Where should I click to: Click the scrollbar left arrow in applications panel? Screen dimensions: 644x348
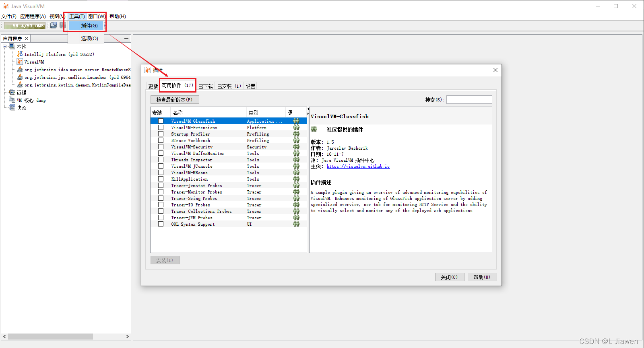(x=4, y=336)
